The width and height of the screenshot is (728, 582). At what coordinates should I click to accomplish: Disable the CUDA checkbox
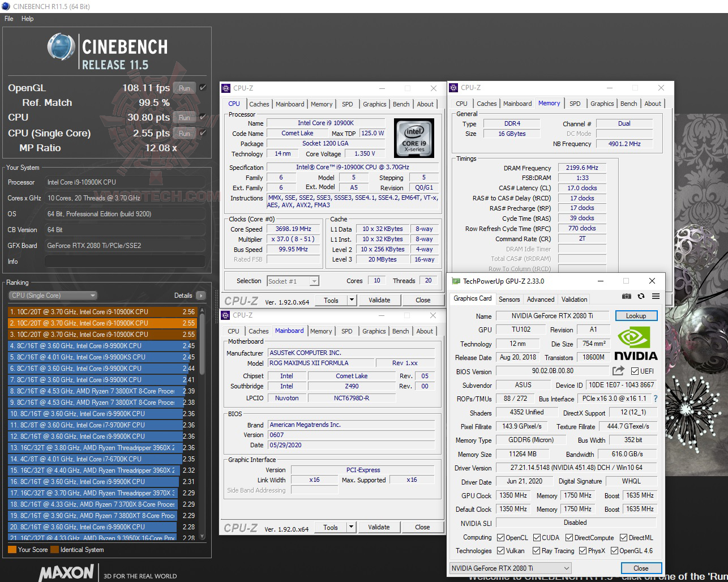pos(536,537)
